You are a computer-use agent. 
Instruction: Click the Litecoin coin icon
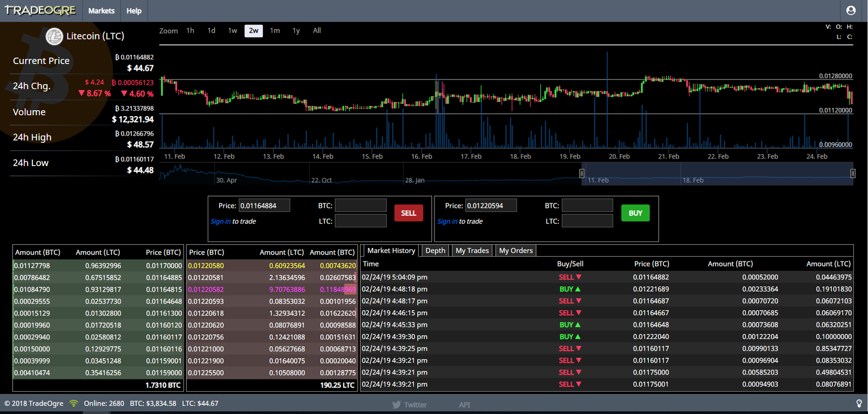pos(54,36)
